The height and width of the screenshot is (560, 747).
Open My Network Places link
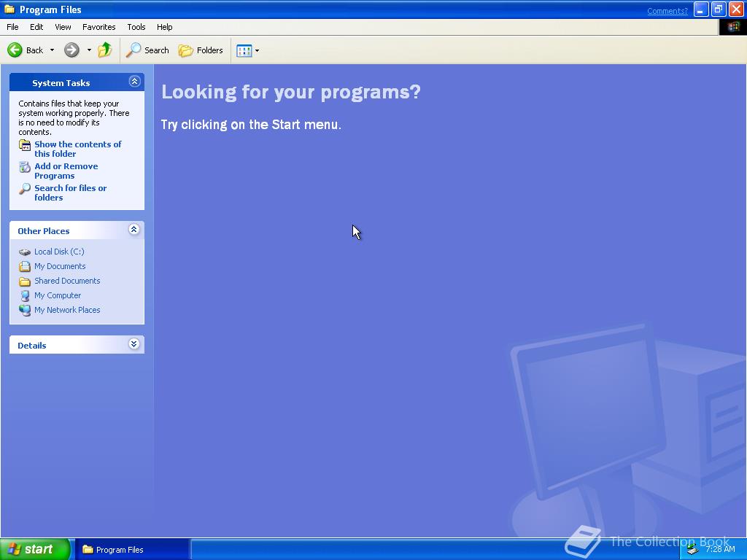pyautogui.click(x=67, y=310)
